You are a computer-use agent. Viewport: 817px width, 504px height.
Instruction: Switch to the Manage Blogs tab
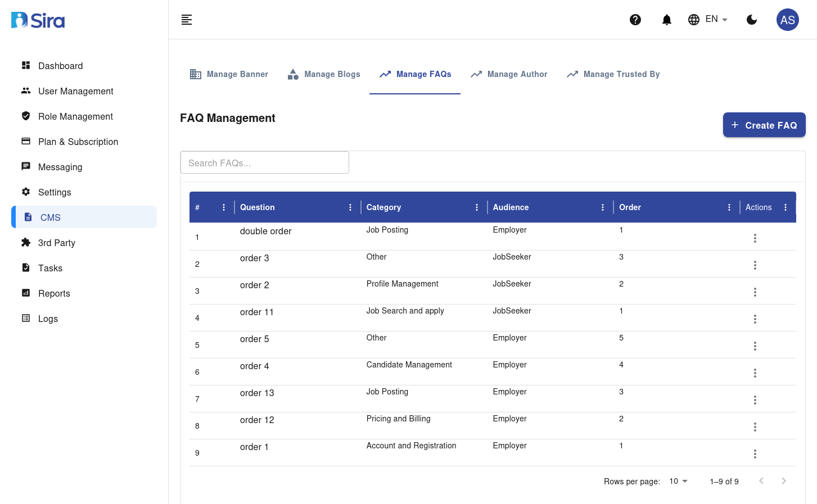(x=324, y=74)
